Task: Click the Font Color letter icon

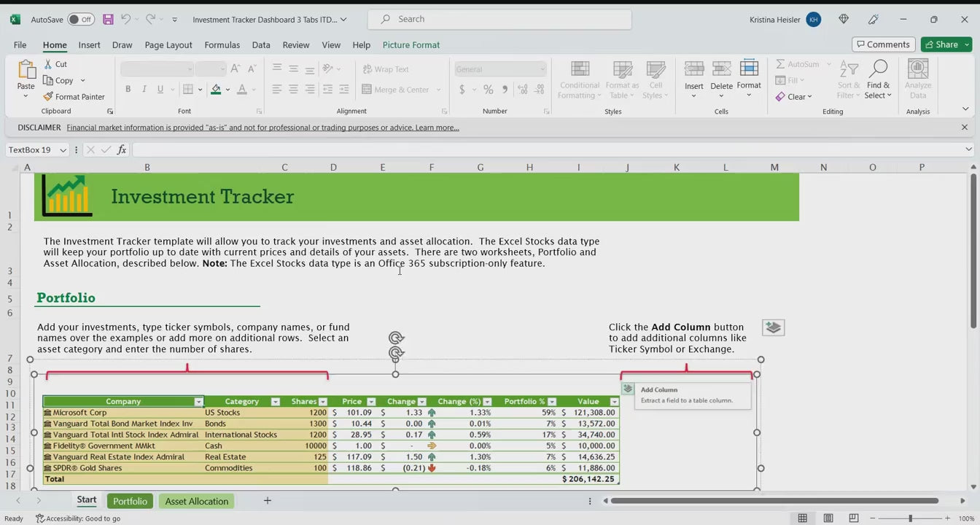Action: 243,90
